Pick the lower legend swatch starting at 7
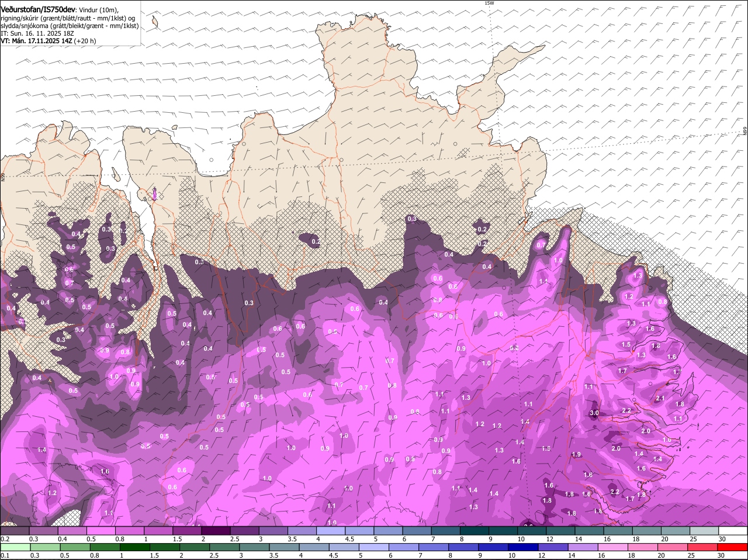 click(x=434, y=547)
